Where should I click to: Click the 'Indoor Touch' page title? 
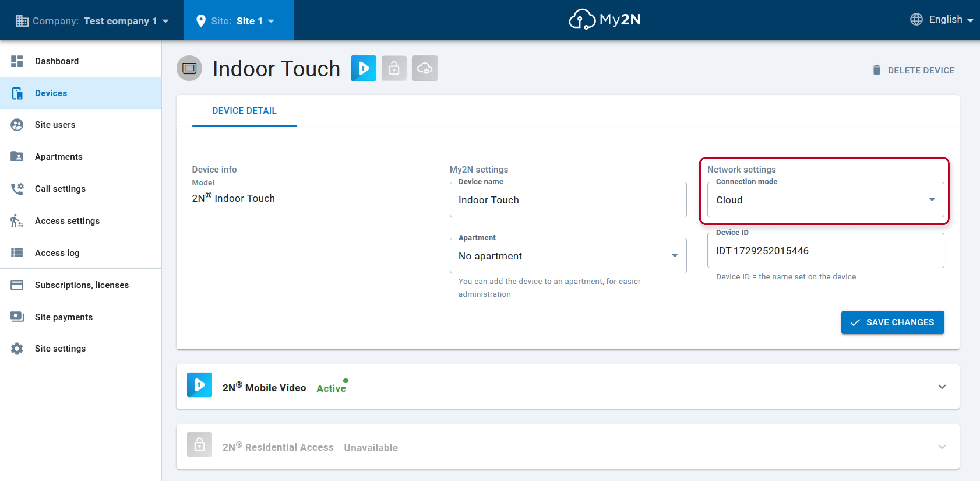(x=276, y=69)
